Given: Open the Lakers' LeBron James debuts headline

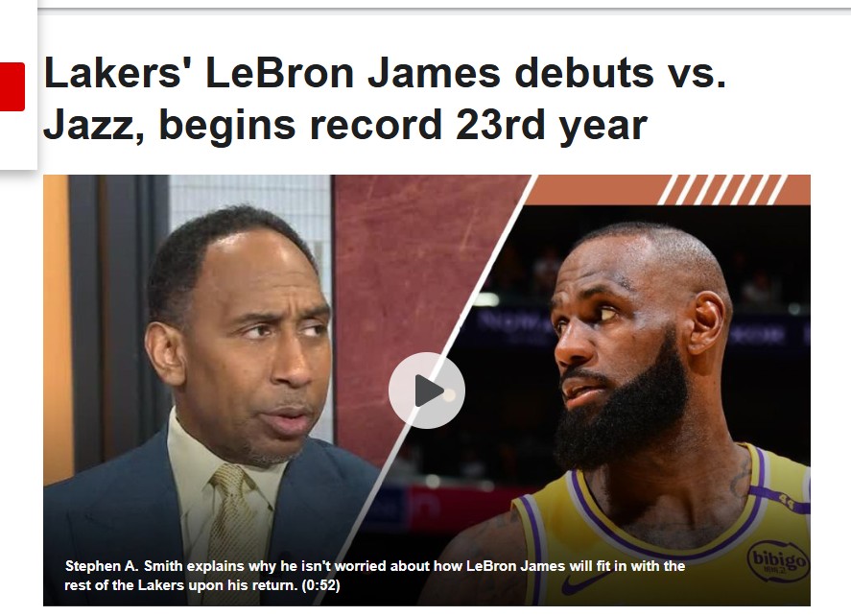Looking at the screenshot, I should 385,98.
